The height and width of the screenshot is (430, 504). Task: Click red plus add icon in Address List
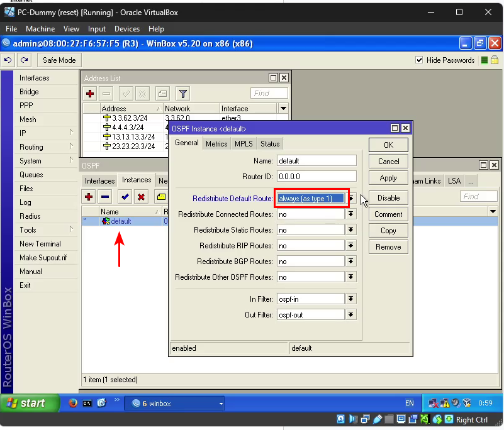[x=90, y=94]
